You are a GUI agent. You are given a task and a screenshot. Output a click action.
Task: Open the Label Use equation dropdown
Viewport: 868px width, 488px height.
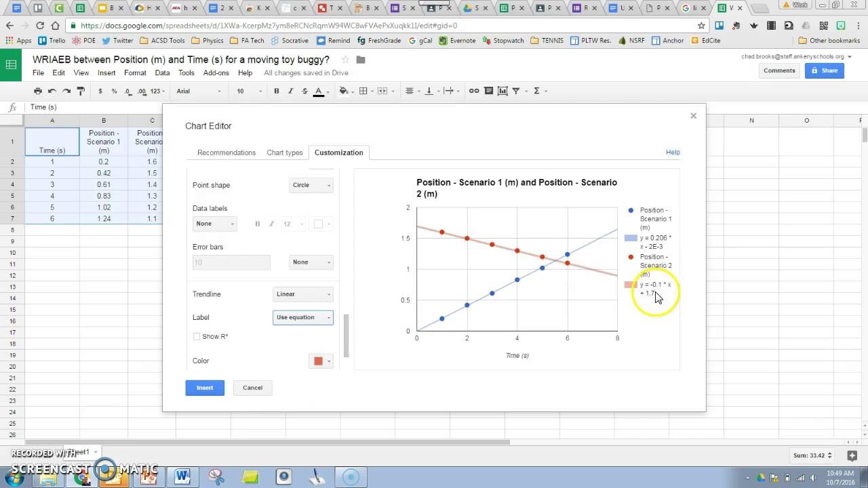[302, 317]
